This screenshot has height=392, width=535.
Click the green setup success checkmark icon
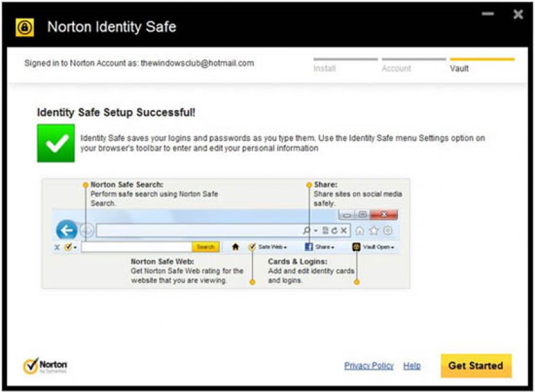[56, 143]
